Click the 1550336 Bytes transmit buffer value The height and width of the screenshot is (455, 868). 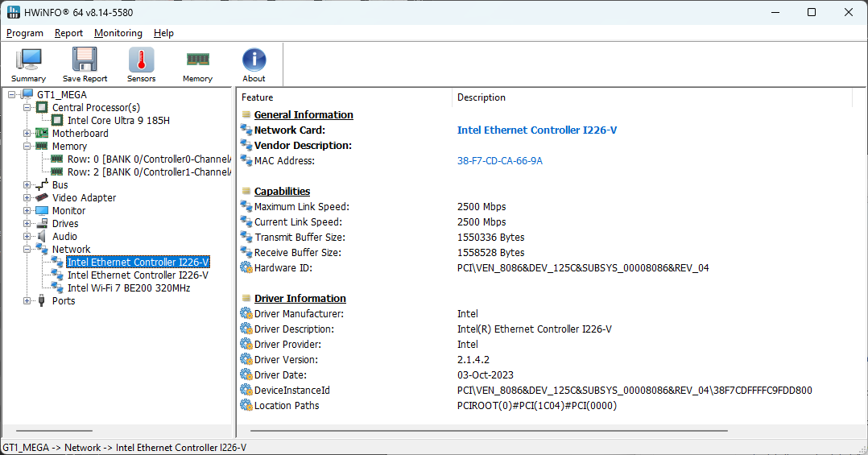[x=491, y=237]
